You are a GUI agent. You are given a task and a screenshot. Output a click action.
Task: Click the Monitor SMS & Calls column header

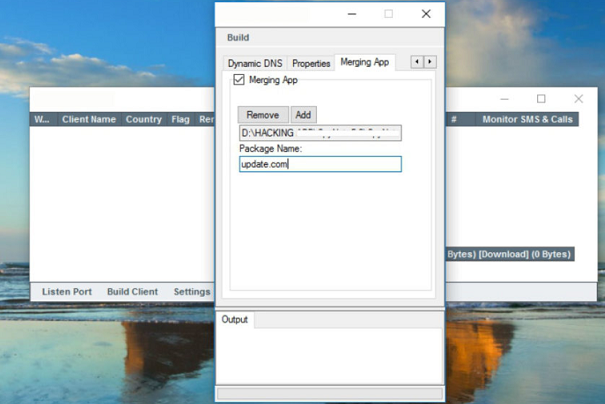pos(527,119)
